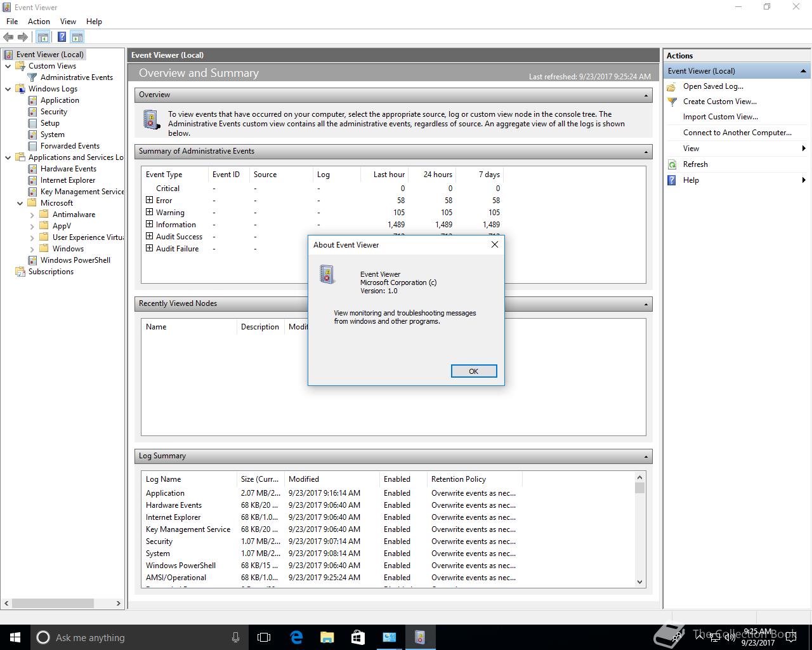The width and height of the screenshot is (812, 650).
Task: Expand the Warning event type row
Action: [150, 212]
